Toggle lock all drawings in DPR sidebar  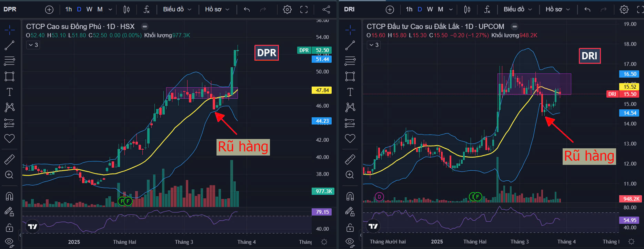(10, 228)
